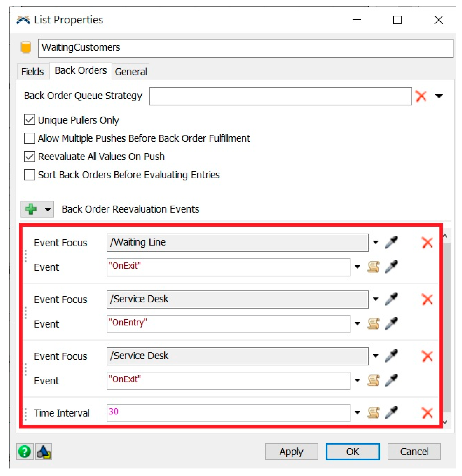
Task: Open Time Interval value dropdown arrow
Action: (x=357, y=413)
